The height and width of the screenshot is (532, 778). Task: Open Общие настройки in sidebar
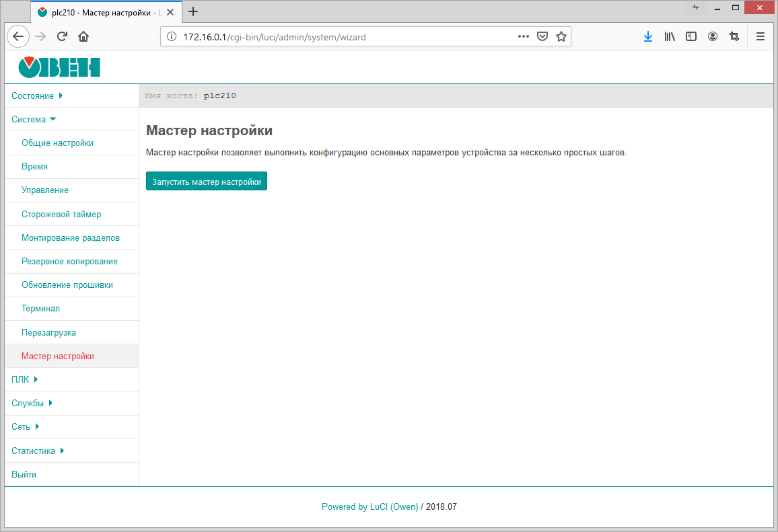click(57, 143)
